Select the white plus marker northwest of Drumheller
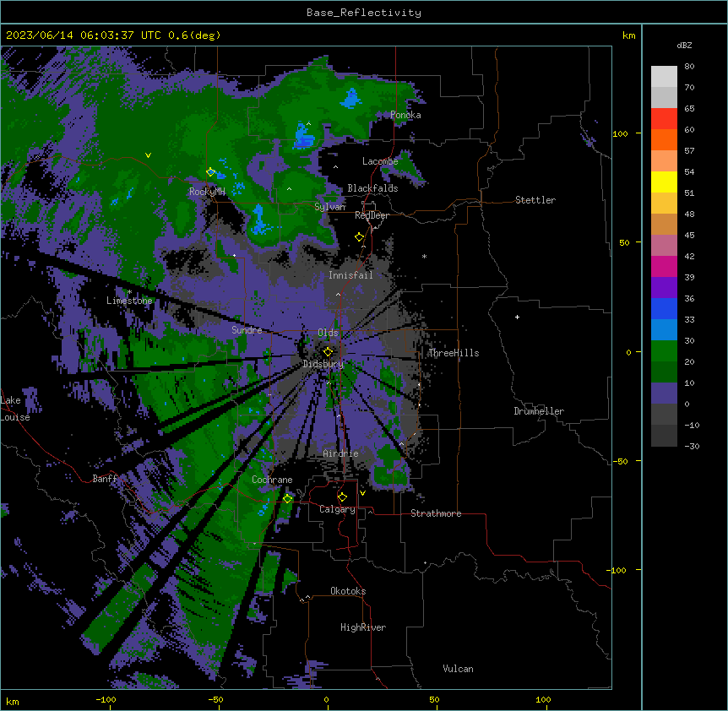This screenshot has width=728, height=711. 517,317
